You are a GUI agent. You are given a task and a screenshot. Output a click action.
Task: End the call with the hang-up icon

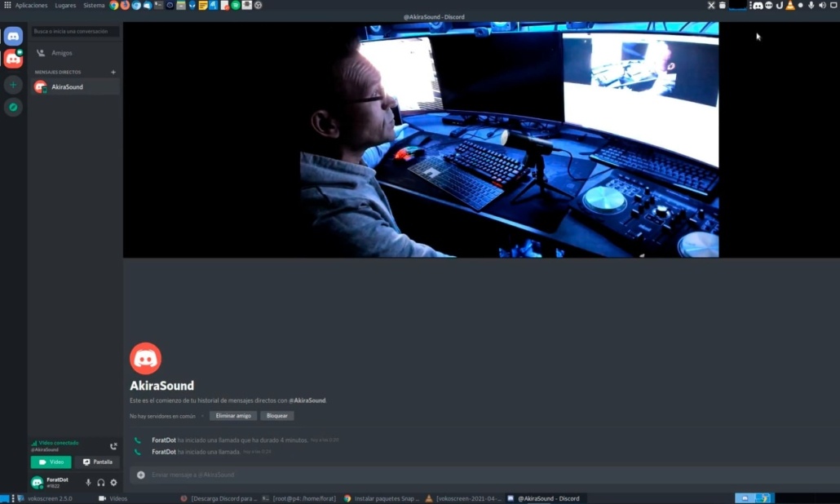[113, 446]
